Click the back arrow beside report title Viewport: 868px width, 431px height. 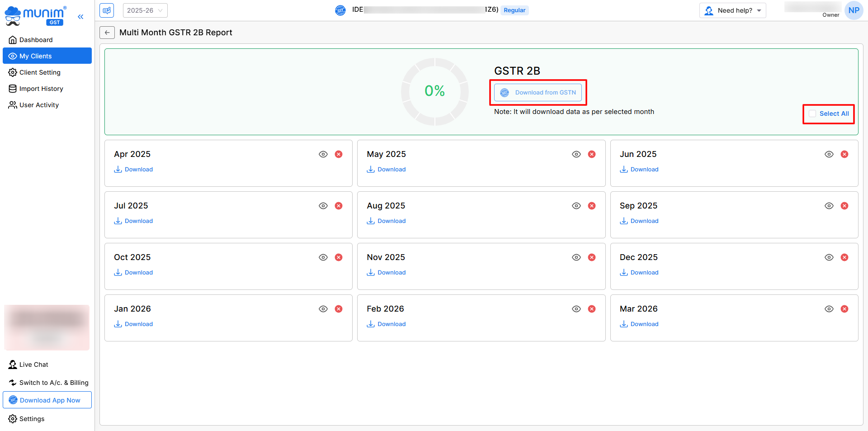click(107, 33)
